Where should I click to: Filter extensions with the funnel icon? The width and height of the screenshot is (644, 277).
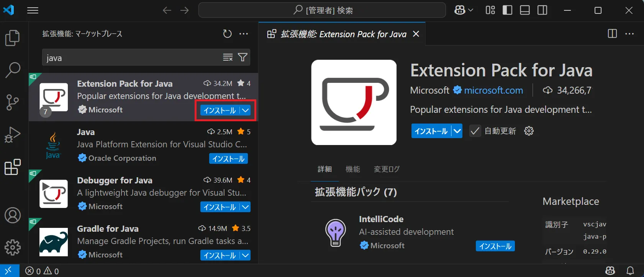click(243, 58)
